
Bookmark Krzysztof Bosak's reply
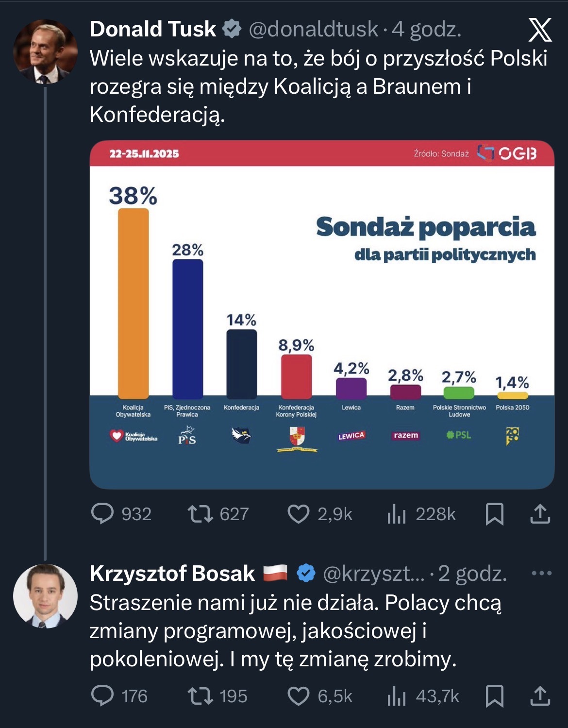click(494, 696)
